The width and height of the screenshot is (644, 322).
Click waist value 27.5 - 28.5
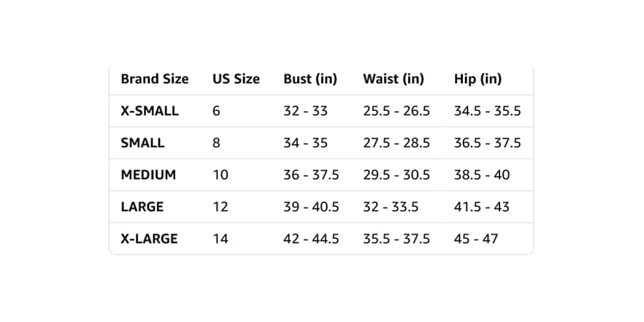(396, 143)
